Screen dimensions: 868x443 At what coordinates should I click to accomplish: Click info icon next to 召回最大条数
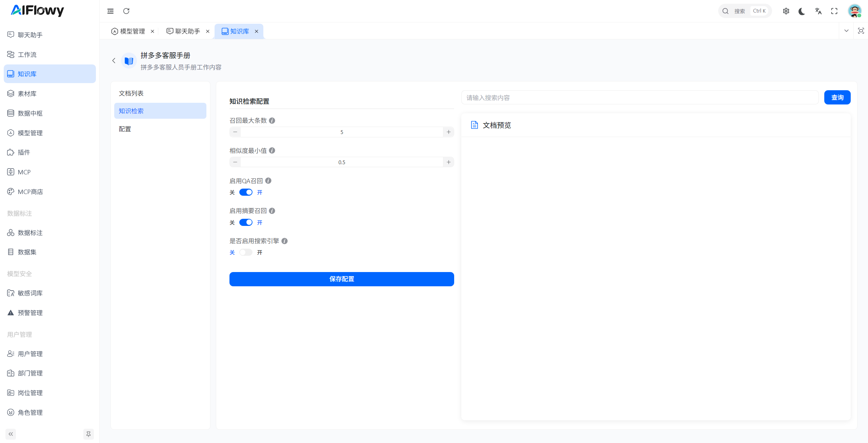[272, 120]
